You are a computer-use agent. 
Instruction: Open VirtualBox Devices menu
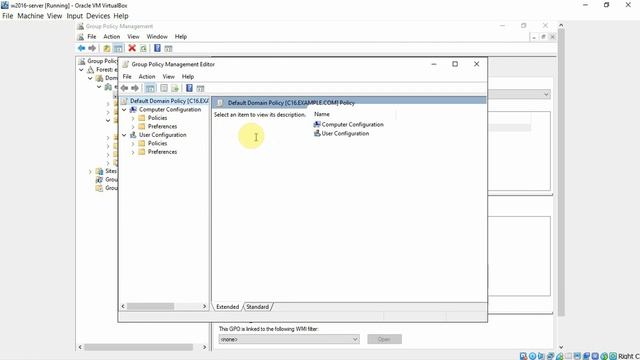[98, 16]
